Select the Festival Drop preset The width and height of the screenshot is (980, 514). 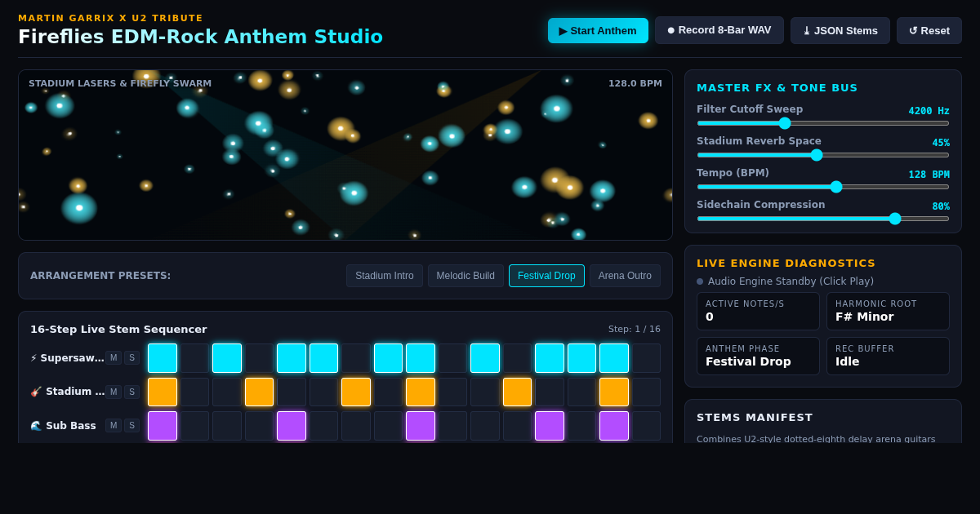(546, 276)
